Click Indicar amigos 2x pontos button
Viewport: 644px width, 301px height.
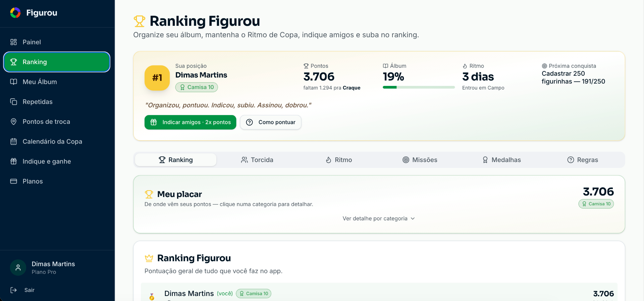tap(190, 122)
